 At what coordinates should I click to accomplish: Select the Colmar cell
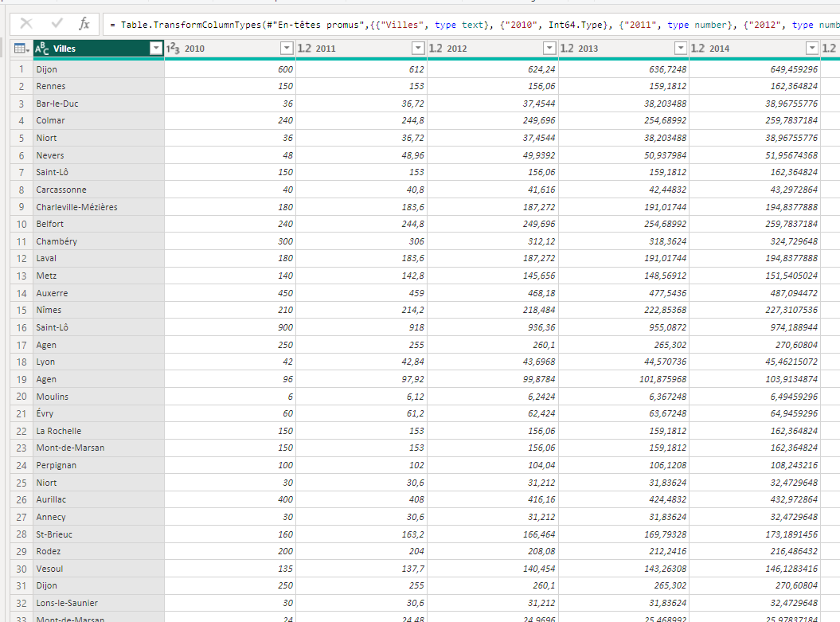tap(99, 120)
